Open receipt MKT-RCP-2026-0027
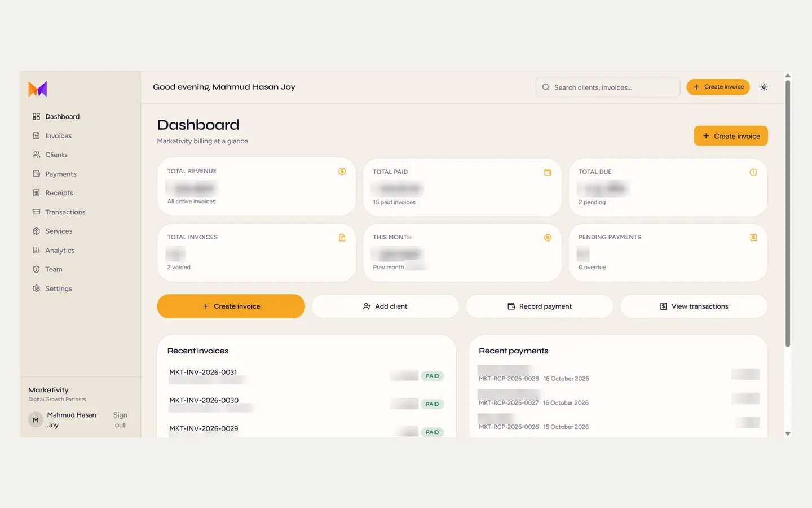 [509, 403]
